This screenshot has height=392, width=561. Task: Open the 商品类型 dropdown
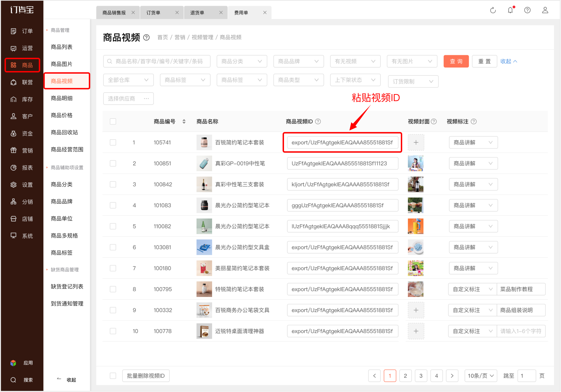point(298,80)
